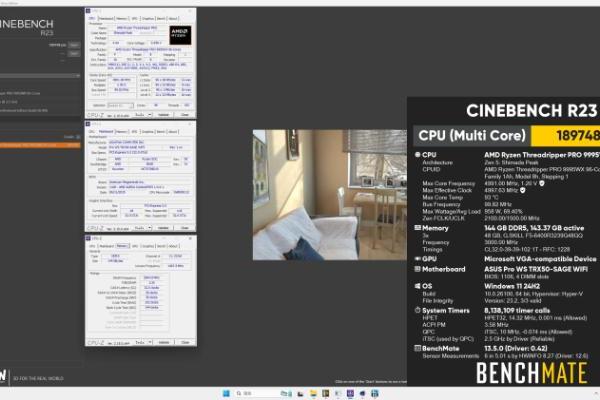Click "ASUS Pro WS TRX50-SAGE WIFI" text
Viewport: 600px width, 400px height.
(x=536, y=269)
